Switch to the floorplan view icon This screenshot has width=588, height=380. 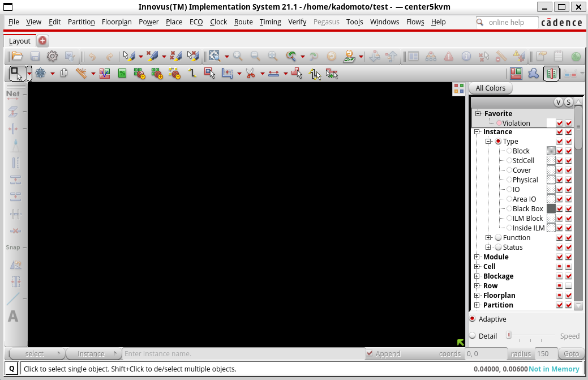click(516, 74)
